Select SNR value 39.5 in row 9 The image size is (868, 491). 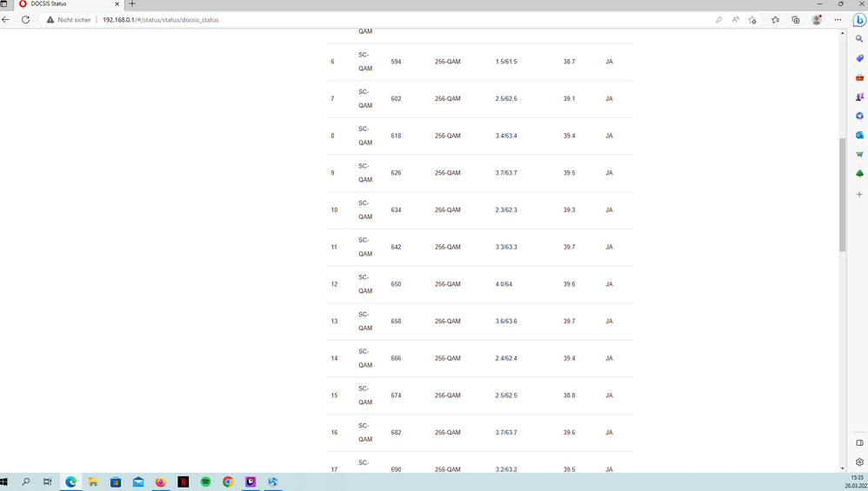click(x=569, y=173)
